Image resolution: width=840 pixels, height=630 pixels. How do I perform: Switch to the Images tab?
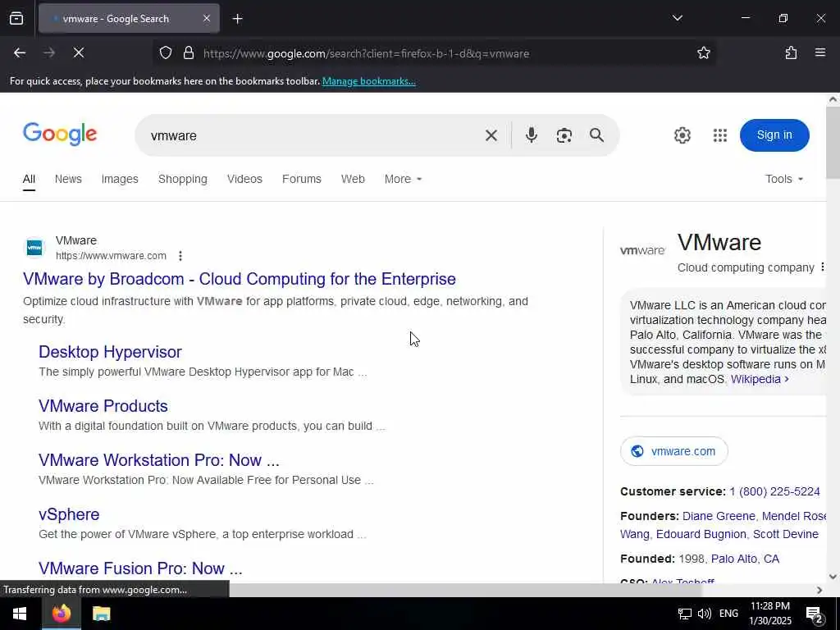click(120, 179)
